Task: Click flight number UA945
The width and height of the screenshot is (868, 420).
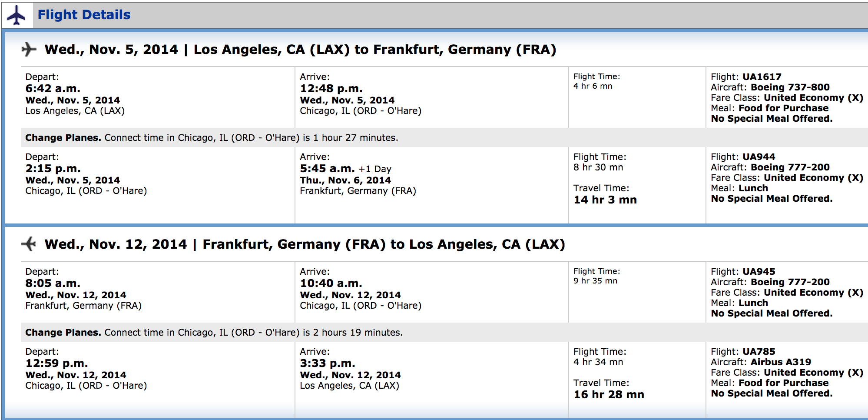Action: click(759, 272)
